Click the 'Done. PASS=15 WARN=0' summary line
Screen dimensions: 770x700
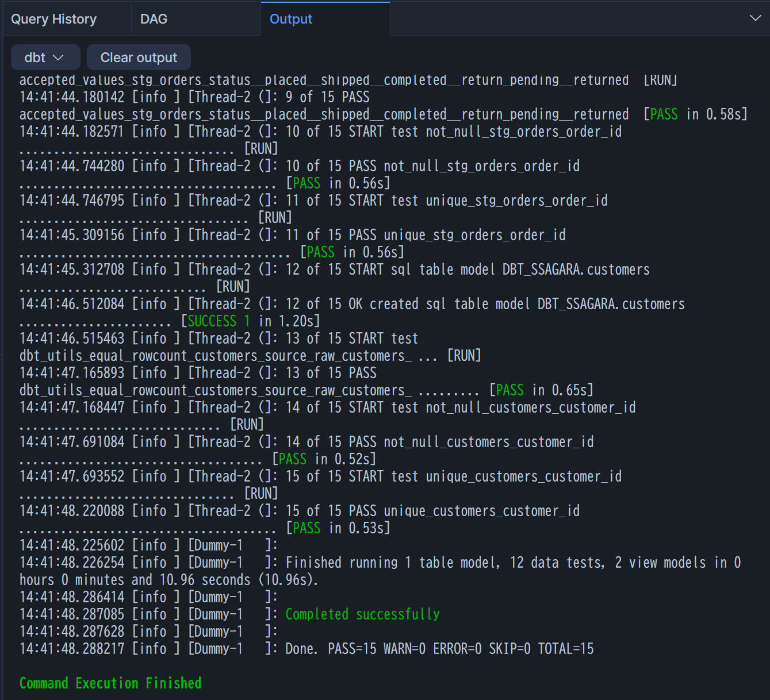pos(439,649)
